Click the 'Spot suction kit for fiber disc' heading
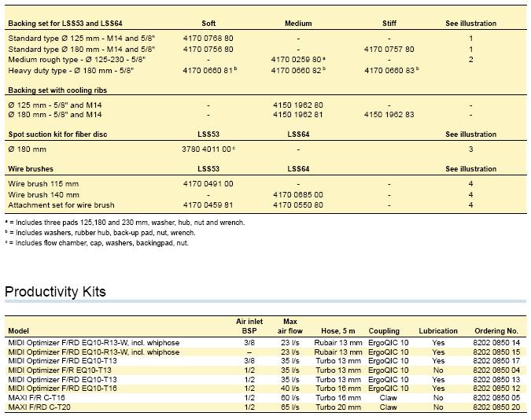The height and width of the screenshot is (420, 531). click(x=57, y=134)
